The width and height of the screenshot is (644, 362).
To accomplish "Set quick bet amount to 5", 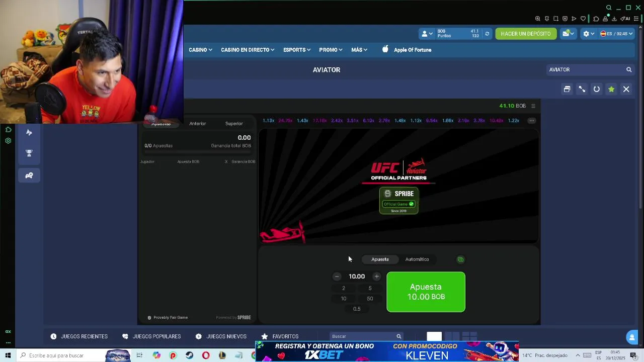I will 370,288.
